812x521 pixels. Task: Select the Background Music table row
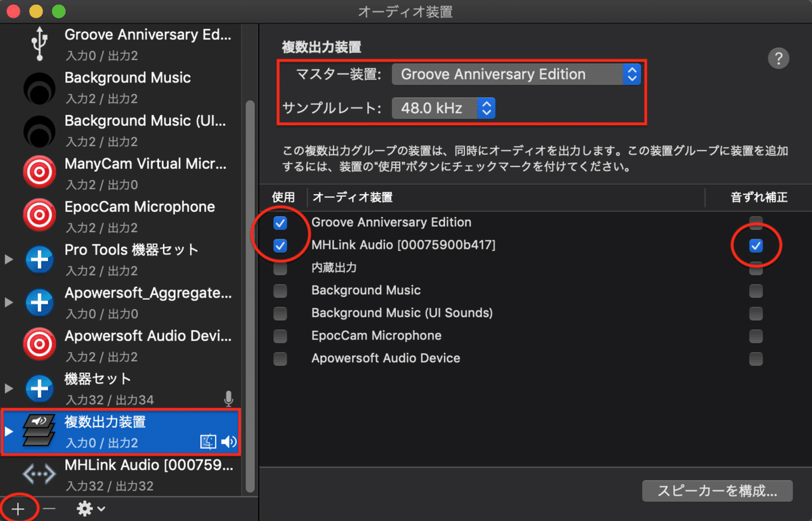point(536,291)
